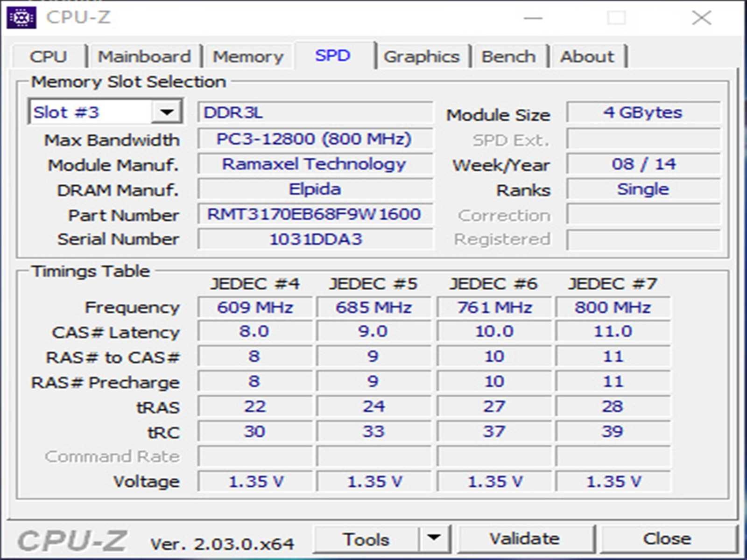Click CAS# Latency value 9.0
The height and width of the screenshot is (560, 747).
click(373, 331)
